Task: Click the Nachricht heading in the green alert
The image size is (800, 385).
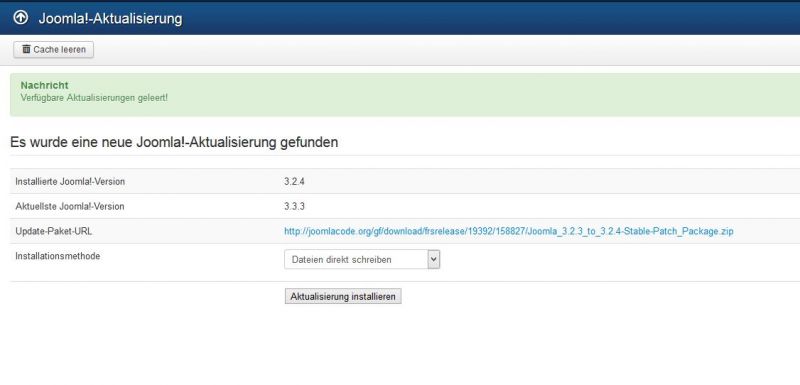Action: (x=44, y=85)
